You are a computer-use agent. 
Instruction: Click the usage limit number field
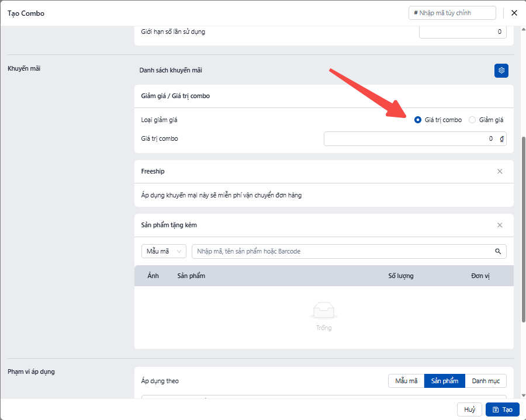tap(462, 32)
